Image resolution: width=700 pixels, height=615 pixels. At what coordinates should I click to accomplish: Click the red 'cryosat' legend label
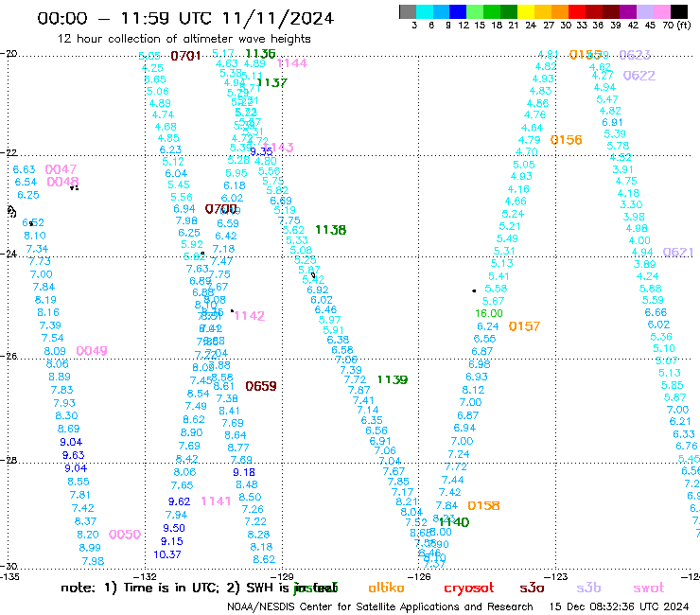(x=469, y=589)
